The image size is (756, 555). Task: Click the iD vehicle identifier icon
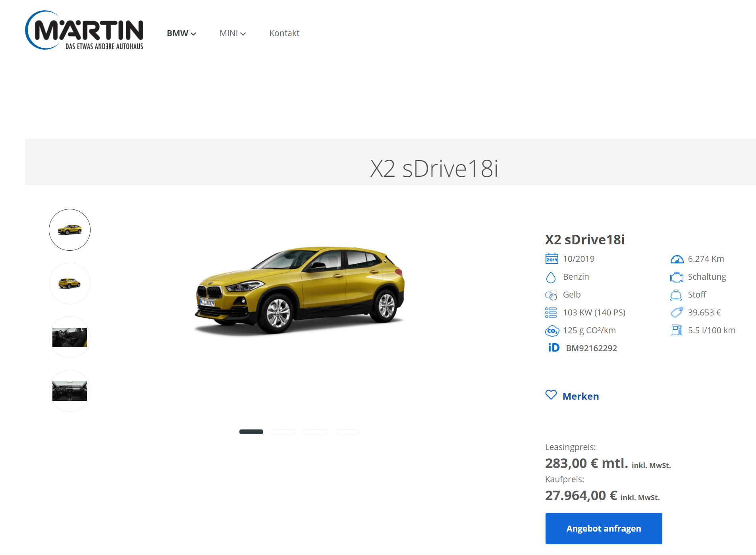click(553, 348)
